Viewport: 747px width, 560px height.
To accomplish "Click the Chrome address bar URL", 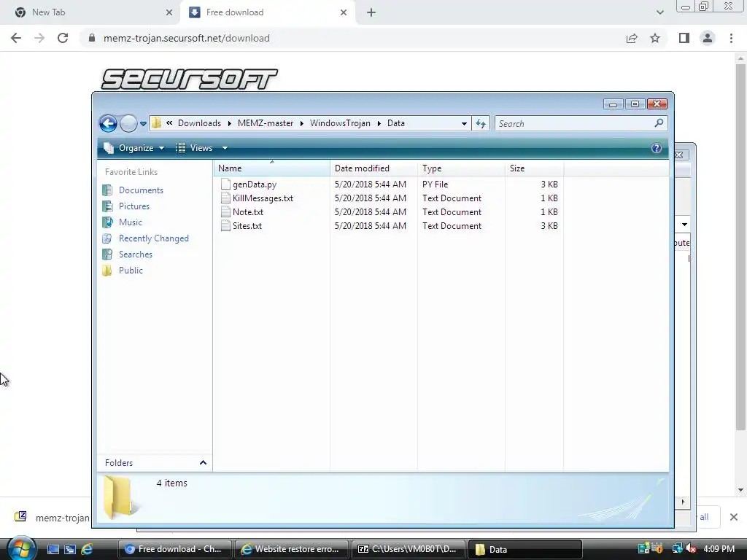I will click(186, 38).
